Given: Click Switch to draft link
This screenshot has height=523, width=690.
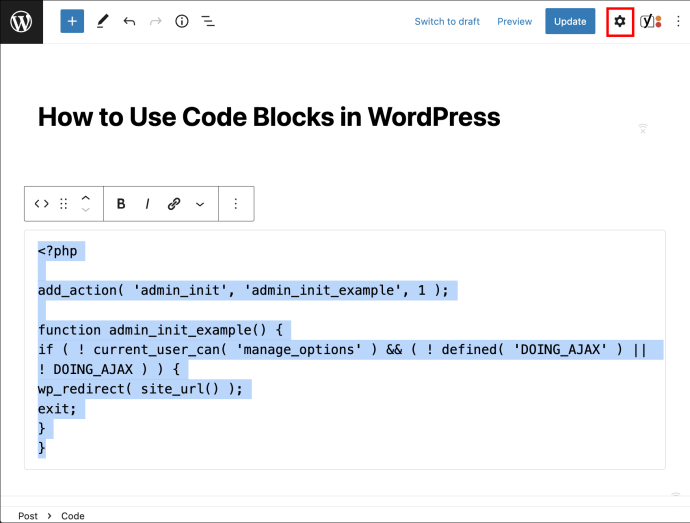Looking at the screenshot, I should tap(447, 22).
